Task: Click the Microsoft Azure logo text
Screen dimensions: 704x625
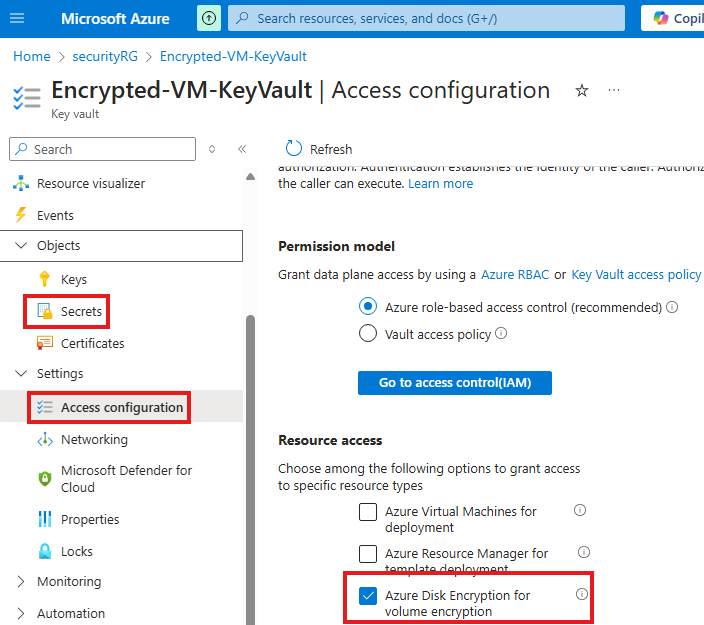Action: (115, 18)
